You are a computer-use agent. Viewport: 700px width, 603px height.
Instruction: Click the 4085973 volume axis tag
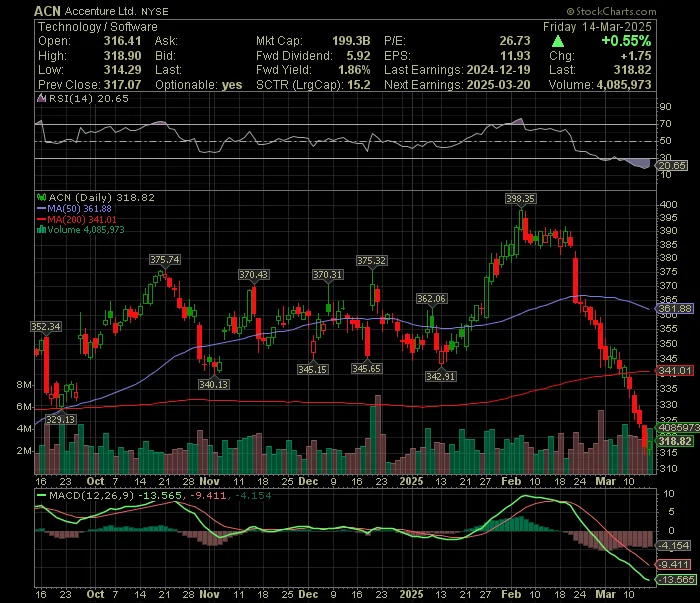[x=677, y=428]
